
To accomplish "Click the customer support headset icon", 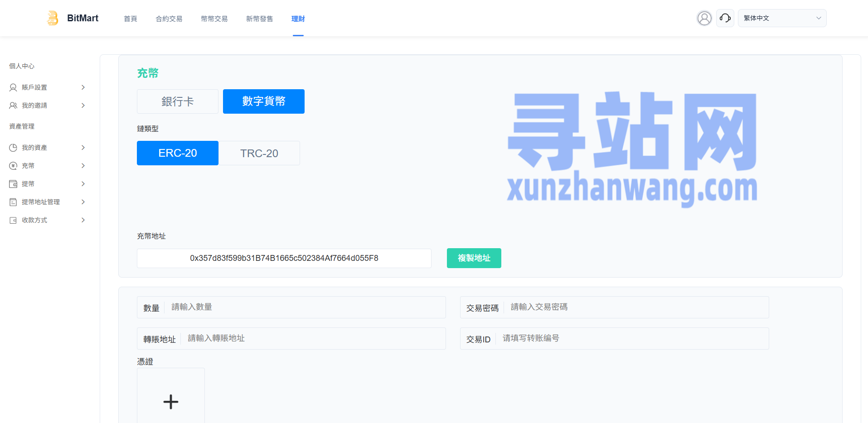I will 725,18.
